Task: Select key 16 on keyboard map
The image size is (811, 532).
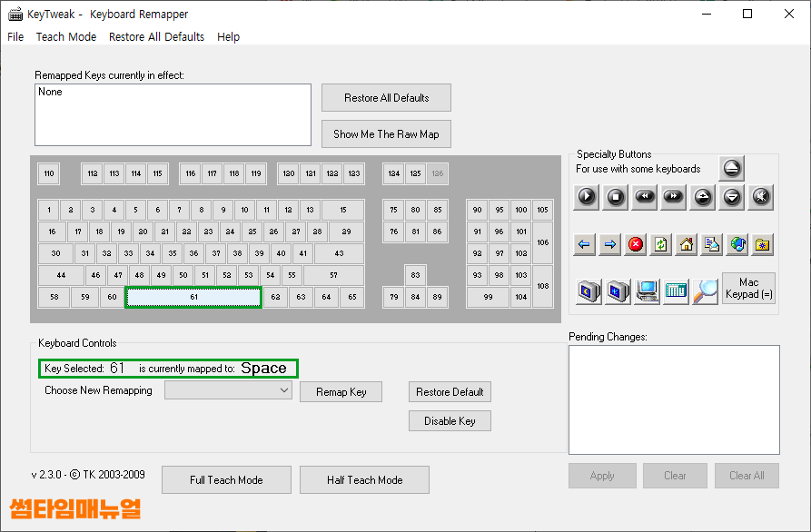Action: [52, 232]
